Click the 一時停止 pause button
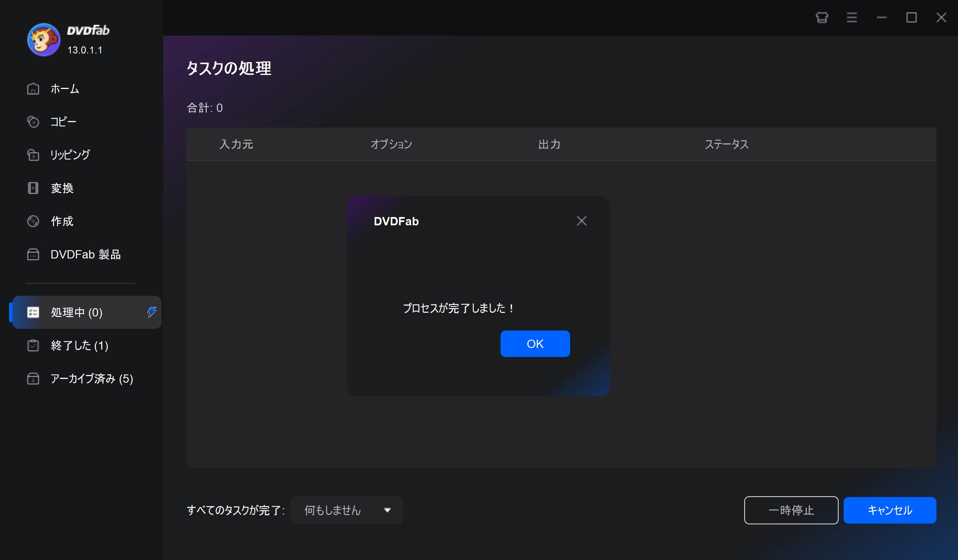 click(791, 510)
